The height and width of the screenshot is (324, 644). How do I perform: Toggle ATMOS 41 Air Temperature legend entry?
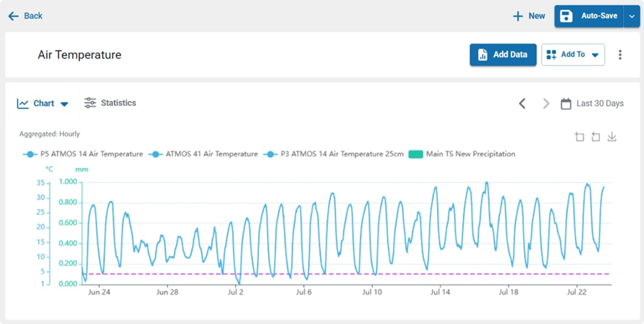pyautogui.click(x=203, y=154)
